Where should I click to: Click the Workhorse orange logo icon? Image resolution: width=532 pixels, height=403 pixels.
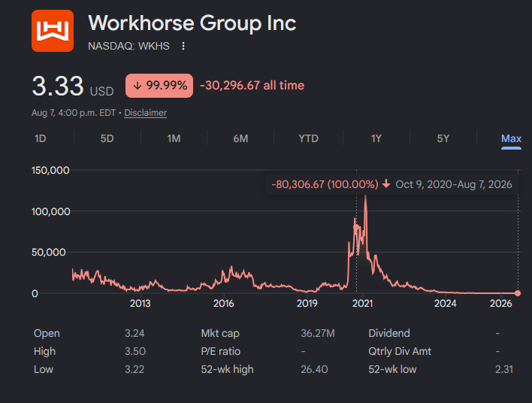tap(53, 31)
